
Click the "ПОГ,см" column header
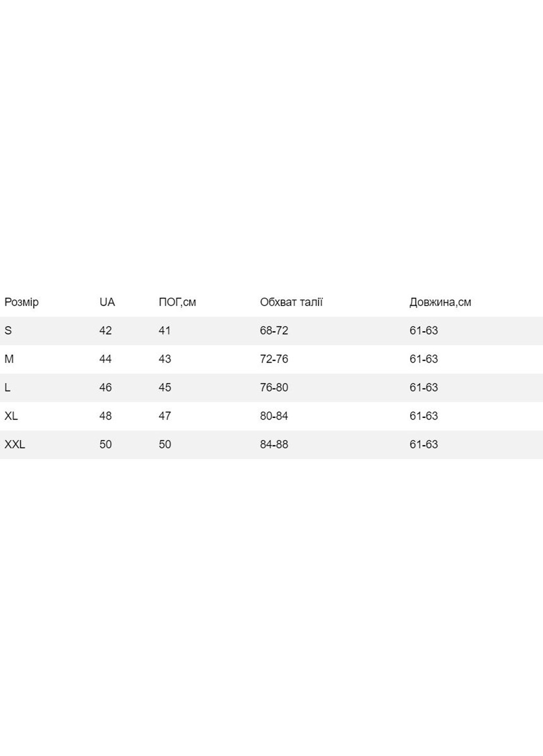(177, 302)
